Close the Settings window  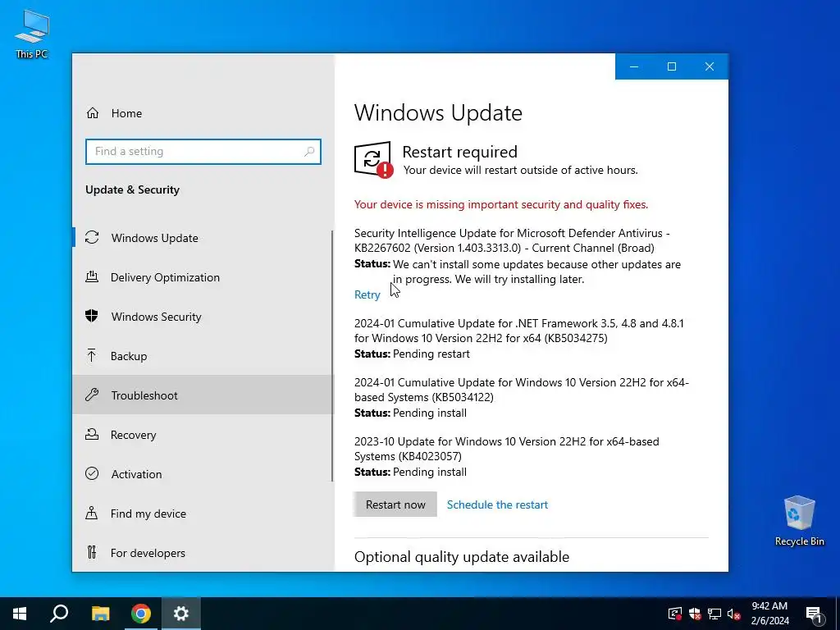pos(710,66)
